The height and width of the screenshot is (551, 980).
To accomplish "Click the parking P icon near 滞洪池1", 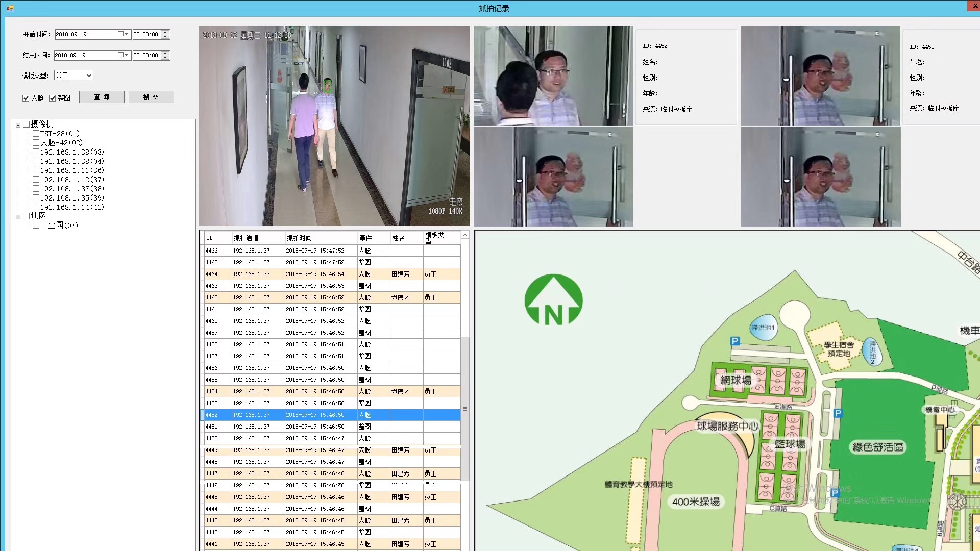I will [x=735, y=341].
